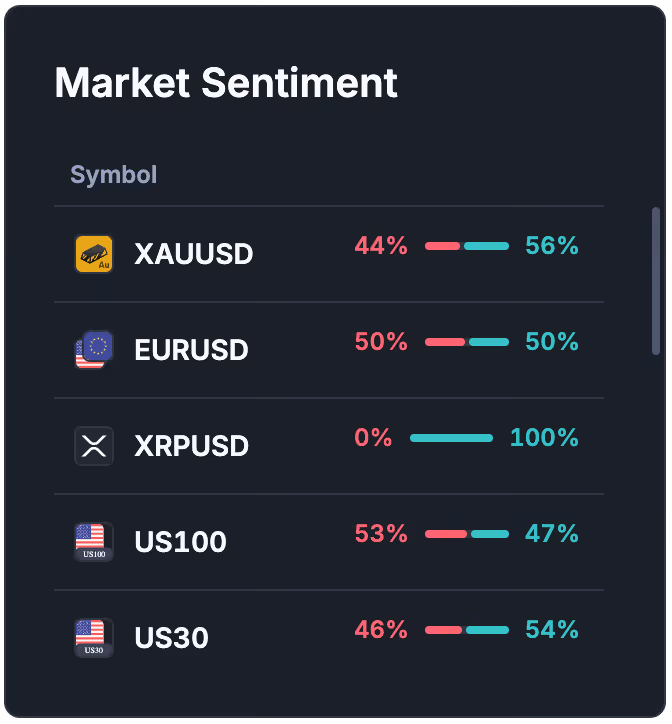Click the Symbol column header

pyautogui.click(x=114, y=175)
